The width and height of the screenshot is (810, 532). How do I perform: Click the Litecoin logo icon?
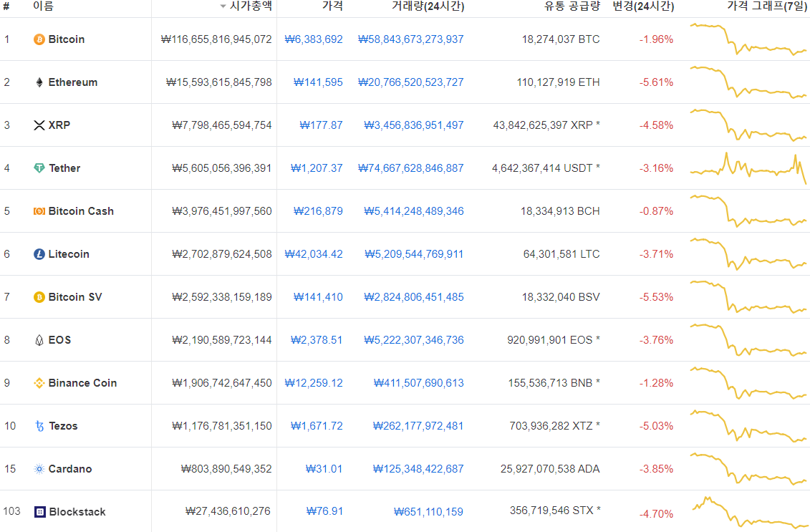pyautogui.click(x=39, y=254)
